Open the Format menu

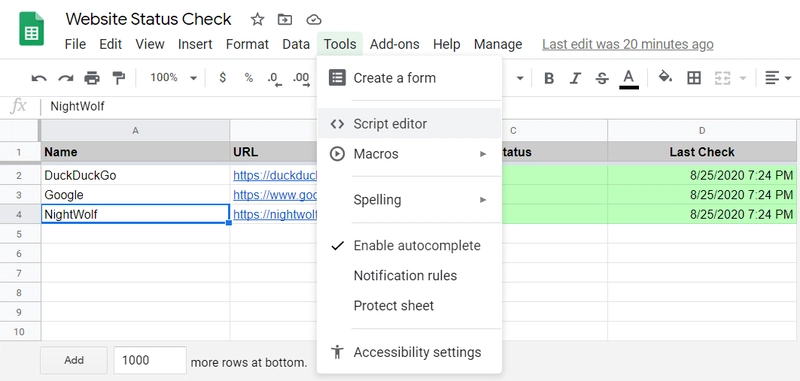point(247,44)
